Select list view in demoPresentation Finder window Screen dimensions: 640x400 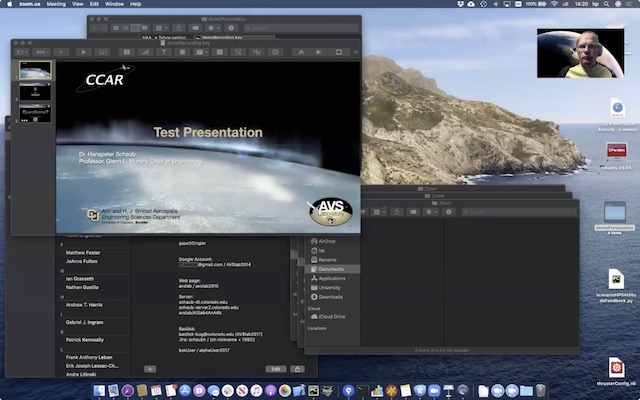tap(126, 28)
